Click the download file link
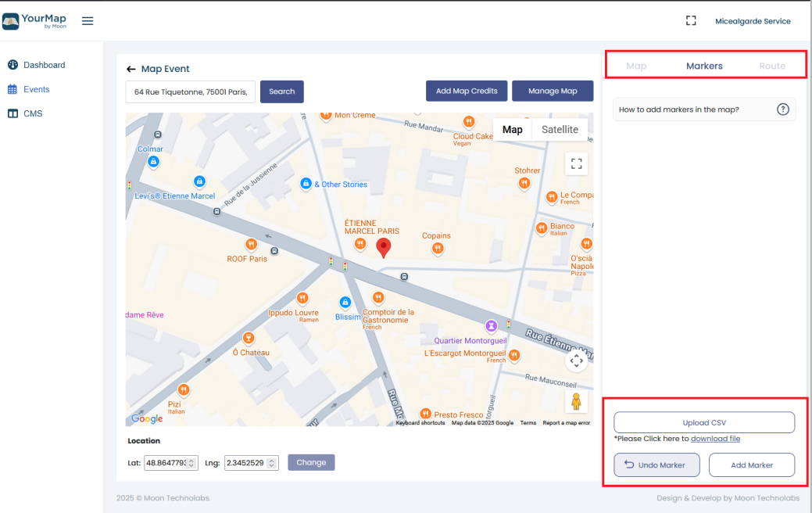Viewport: 812px width, 513px height. (715, 439)
